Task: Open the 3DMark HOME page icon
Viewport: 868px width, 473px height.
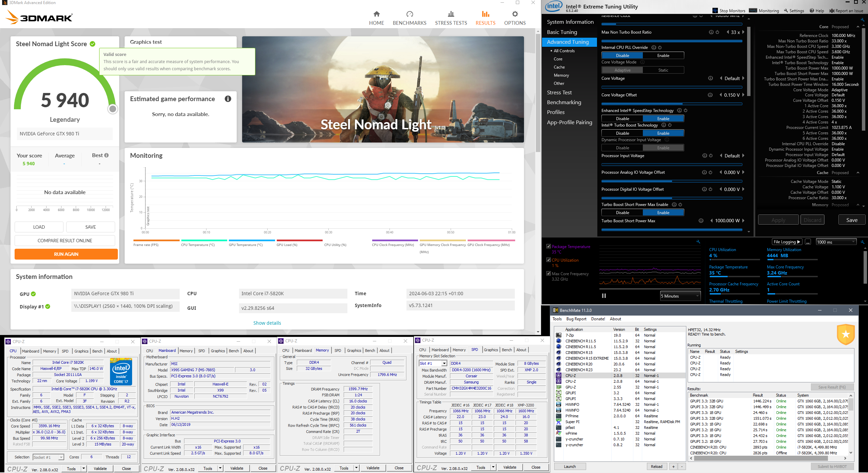Action: (376, 14)
